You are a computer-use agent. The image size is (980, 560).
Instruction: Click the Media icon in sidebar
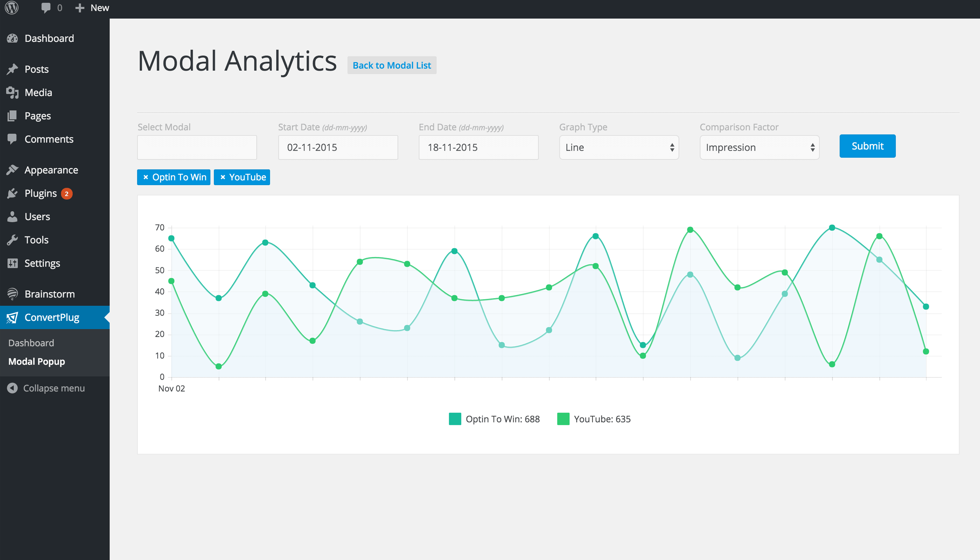pos(12,92)
